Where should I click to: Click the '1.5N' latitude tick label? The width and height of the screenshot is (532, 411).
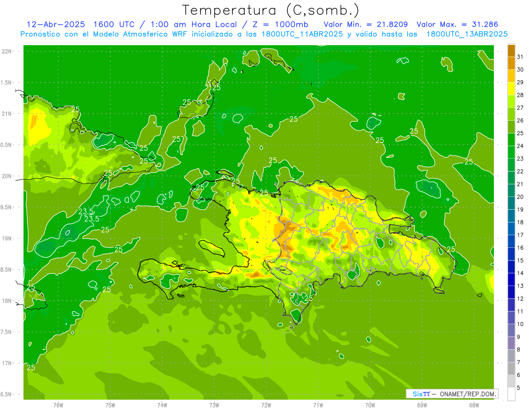(x=7, y=82)
